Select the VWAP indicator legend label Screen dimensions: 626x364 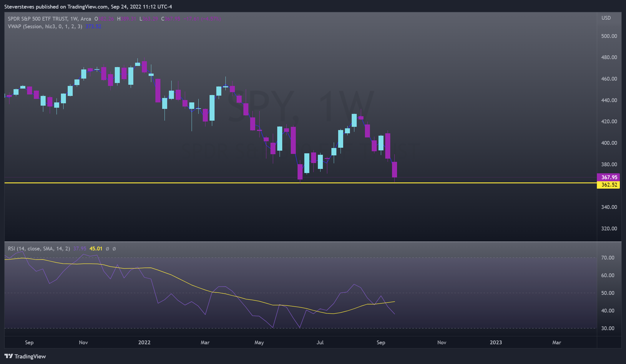(45, 26)
